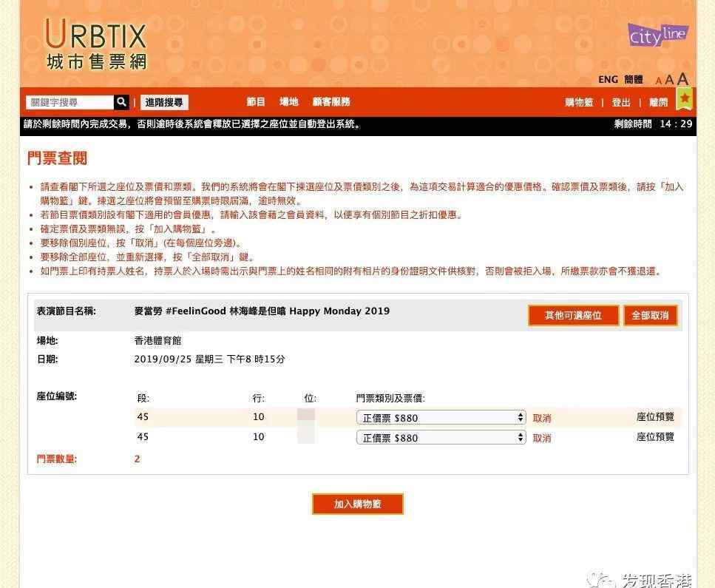715x588 pixels.
Task: Select the medium font size A
Action: 669,80
